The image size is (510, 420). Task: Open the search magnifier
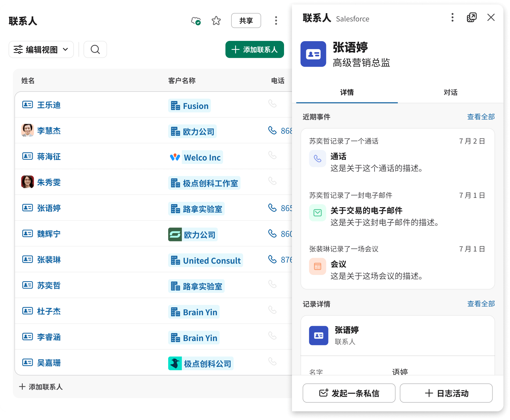[x=95, y=49]
